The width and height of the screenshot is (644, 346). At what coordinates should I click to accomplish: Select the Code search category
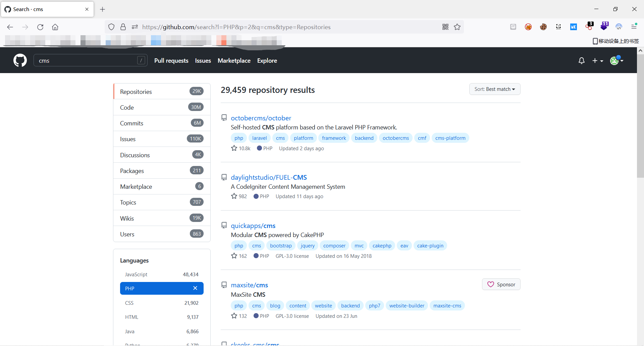162,107
